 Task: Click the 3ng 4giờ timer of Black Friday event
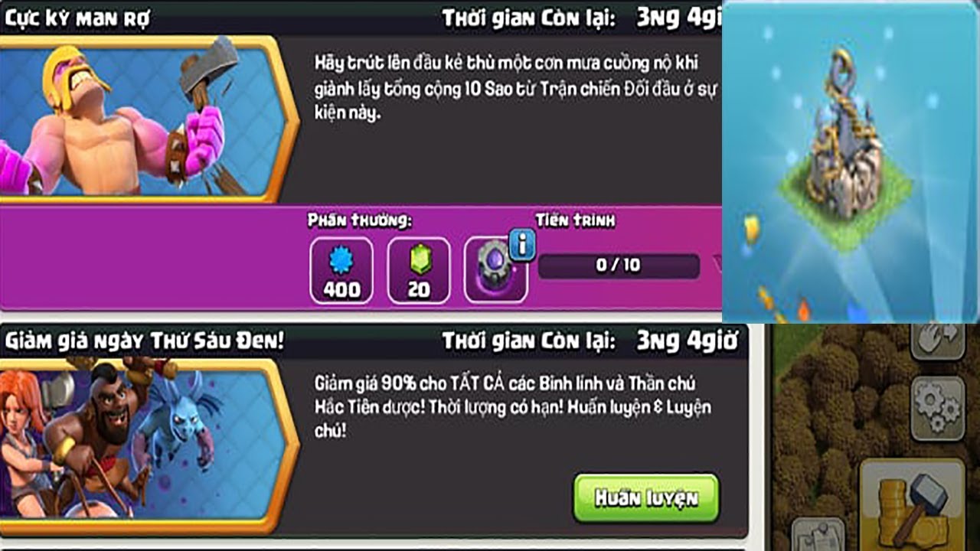[686, 341]
